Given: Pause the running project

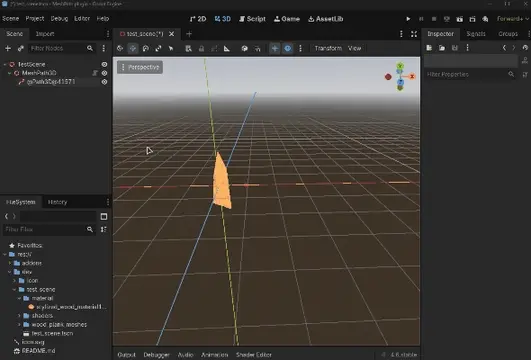Looking at the screenshot, I should click(421, 19).
